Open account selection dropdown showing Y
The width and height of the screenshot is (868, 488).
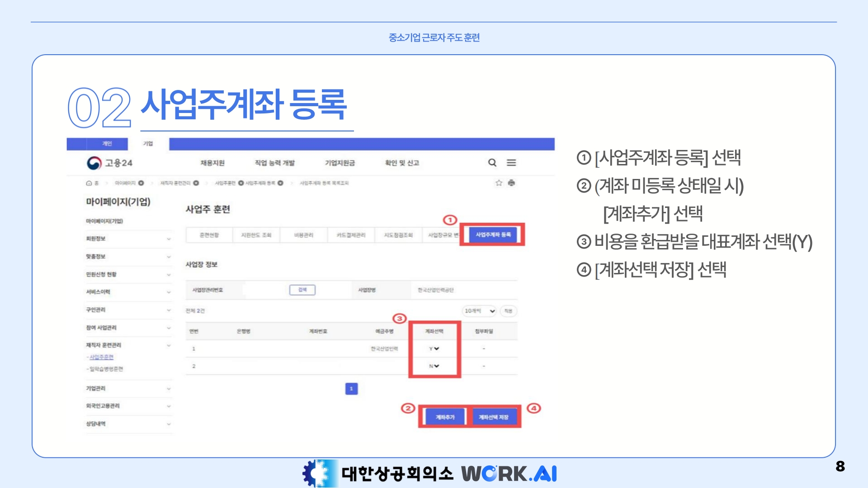(434, 348)
